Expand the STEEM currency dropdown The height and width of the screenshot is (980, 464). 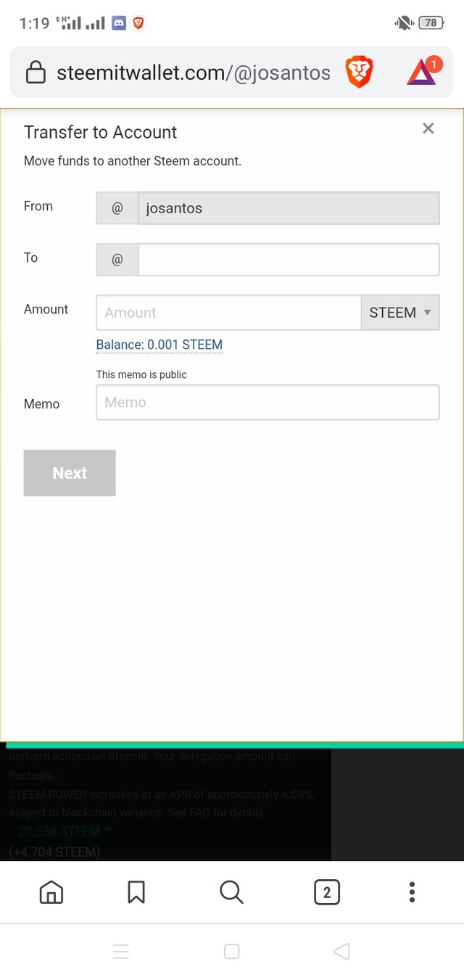click(400, 313)
